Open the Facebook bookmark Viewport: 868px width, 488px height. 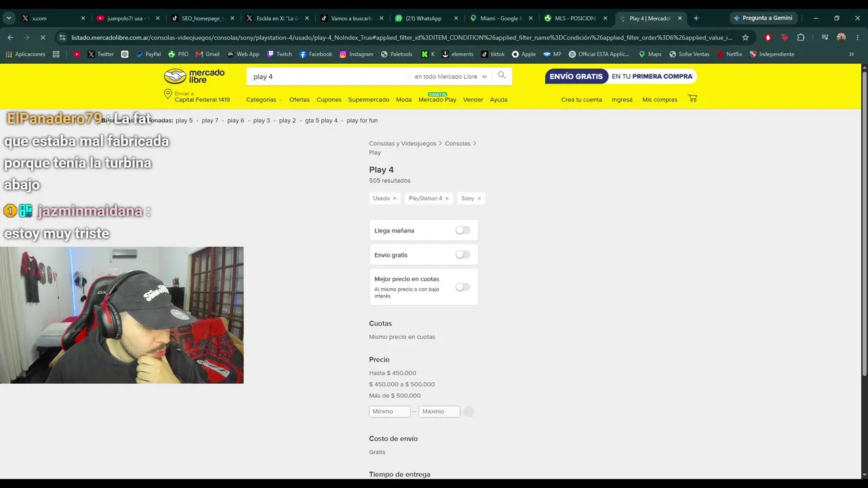[x=315, y=54]
